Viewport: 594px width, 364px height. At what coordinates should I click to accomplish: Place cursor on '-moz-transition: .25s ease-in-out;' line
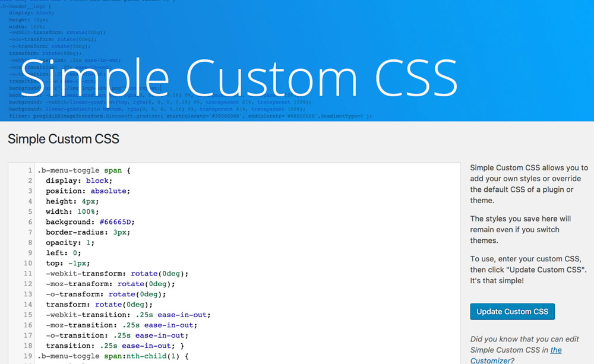coord(122,325)
